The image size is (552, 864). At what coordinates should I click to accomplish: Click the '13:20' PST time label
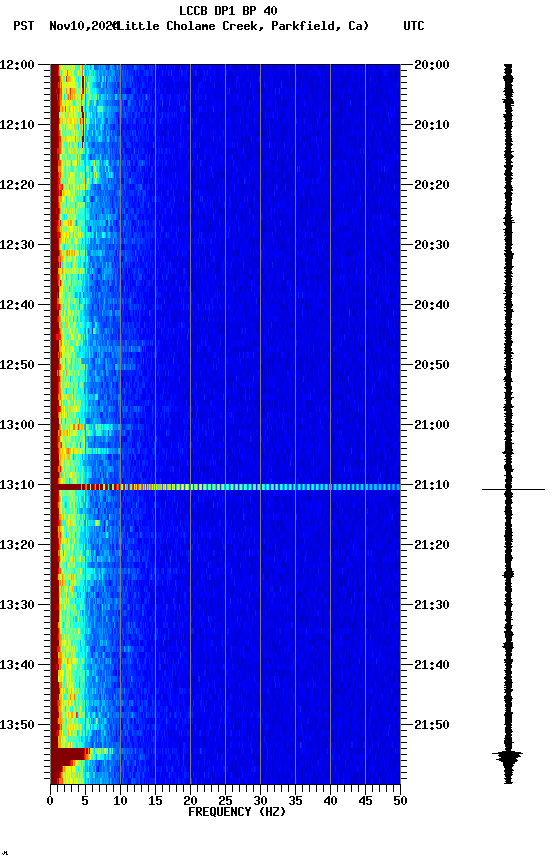click(x=17, y=546)
